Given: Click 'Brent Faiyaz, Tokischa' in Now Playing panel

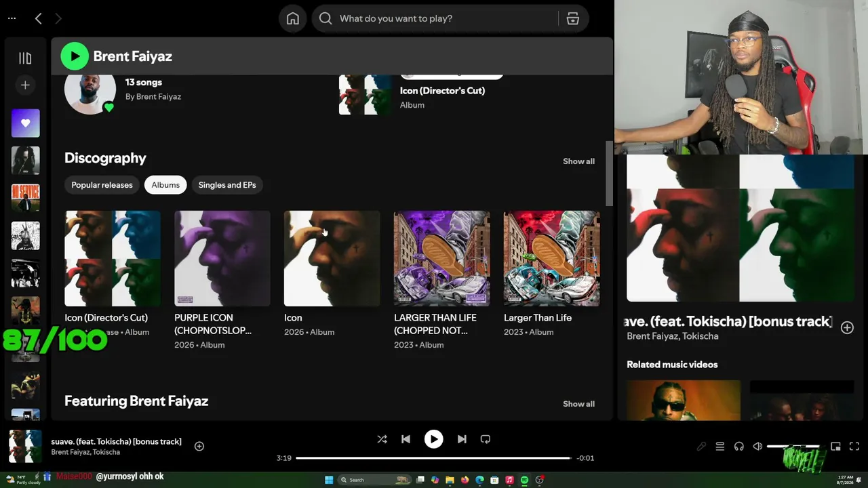Looking at the screenshot, I should [672, 336].
